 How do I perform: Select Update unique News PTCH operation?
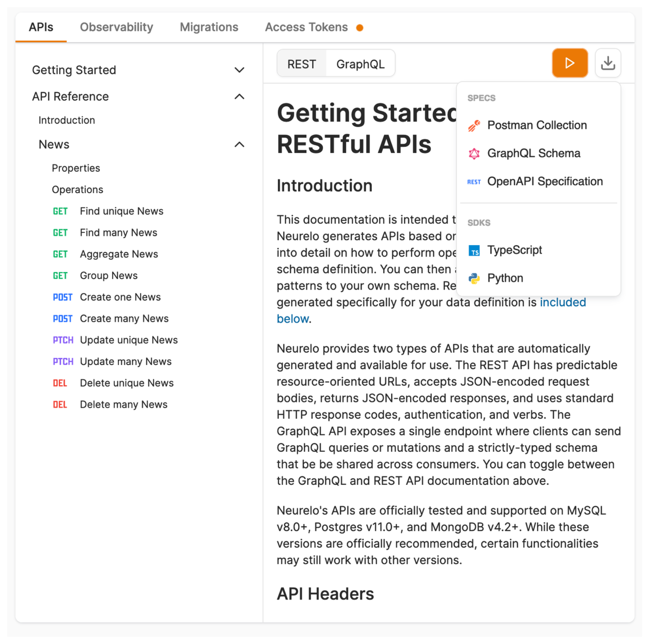point(129,340)
